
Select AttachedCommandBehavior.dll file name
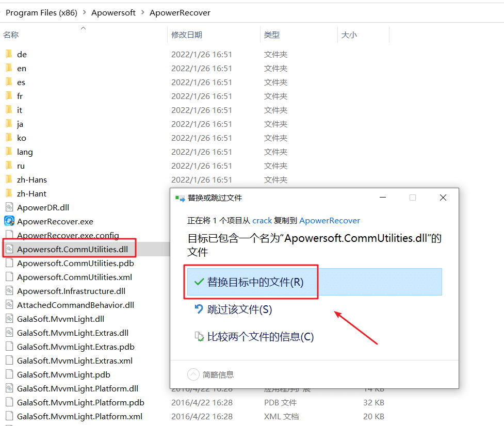pyautogui.click(x=75, y=305)
